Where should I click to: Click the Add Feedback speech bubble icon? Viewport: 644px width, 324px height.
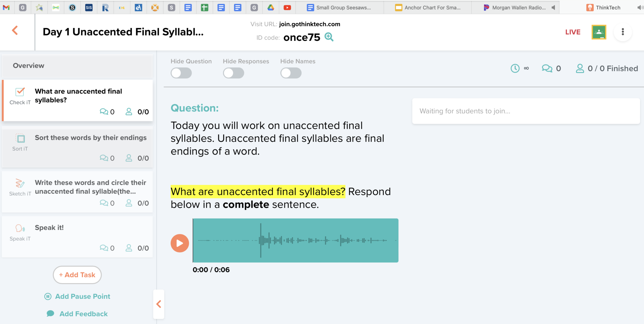(50, 314)
